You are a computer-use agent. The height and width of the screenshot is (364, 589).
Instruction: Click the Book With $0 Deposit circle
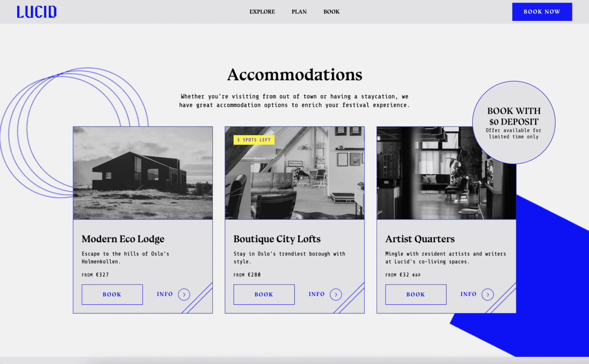pos(514,122)
